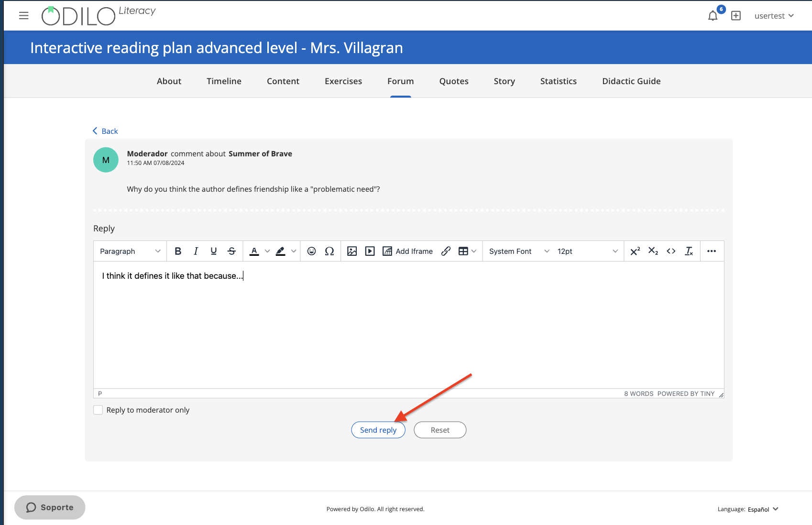Click Add Iframe

tap(408, 251)
